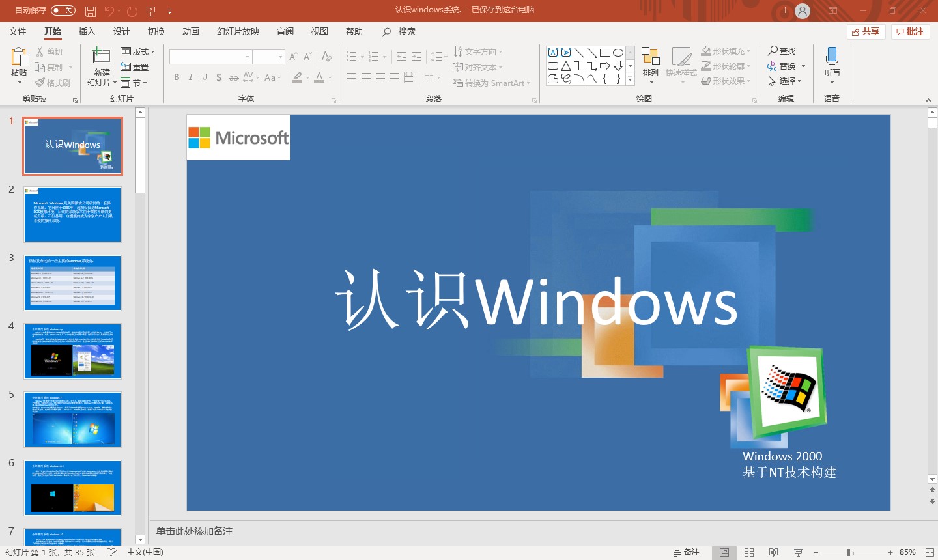938x560 pixels.
Task: Select the Format Painter (格式刷)
Action: click(53, 83)
